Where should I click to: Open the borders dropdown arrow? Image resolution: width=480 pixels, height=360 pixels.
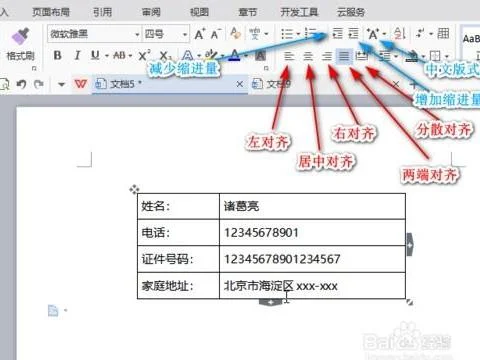447,56
